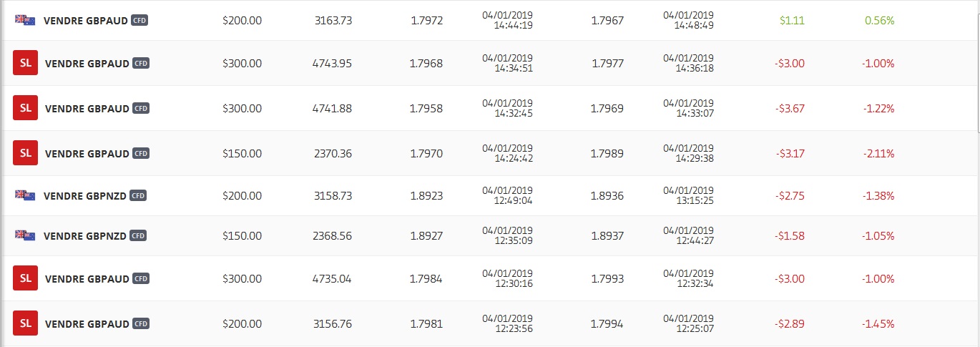
Task: Open the VENDRE GBPAUD trade closed at 12:25:07
Action: coord(87,324)
